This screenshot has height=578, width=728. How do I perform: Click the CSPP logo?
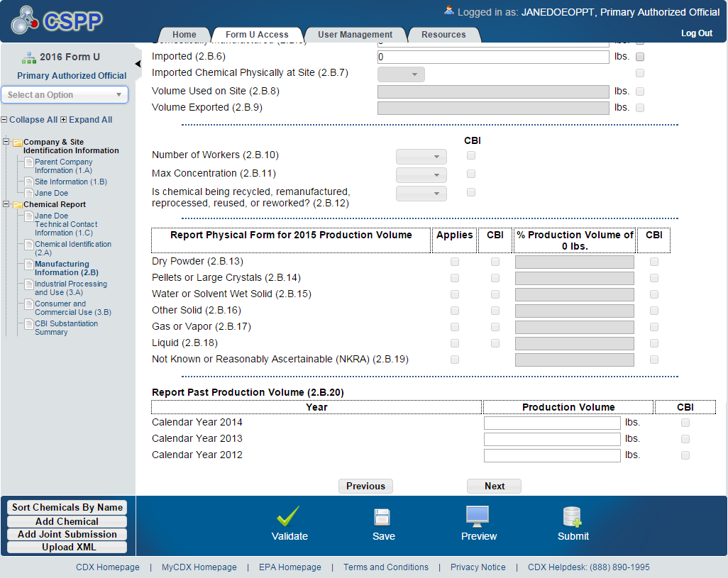click(57, 22)
